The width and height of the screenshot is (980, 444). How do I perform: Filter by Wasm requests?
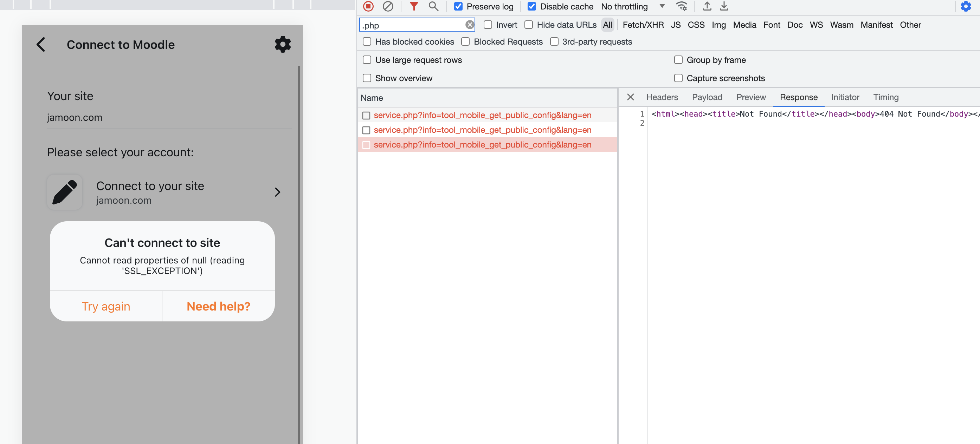click(x=842, y=25)
